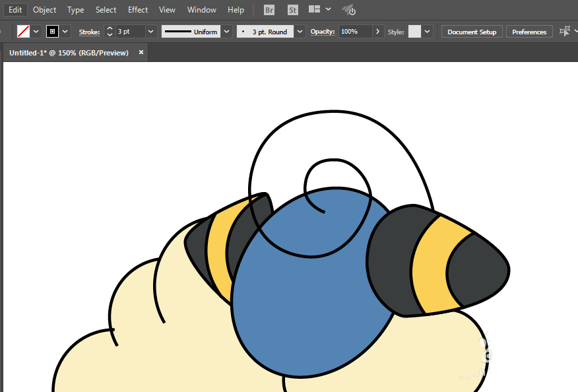
Task: Click the black Stroke color swatch
Action: pyautogui.click(x=52, y=32)
